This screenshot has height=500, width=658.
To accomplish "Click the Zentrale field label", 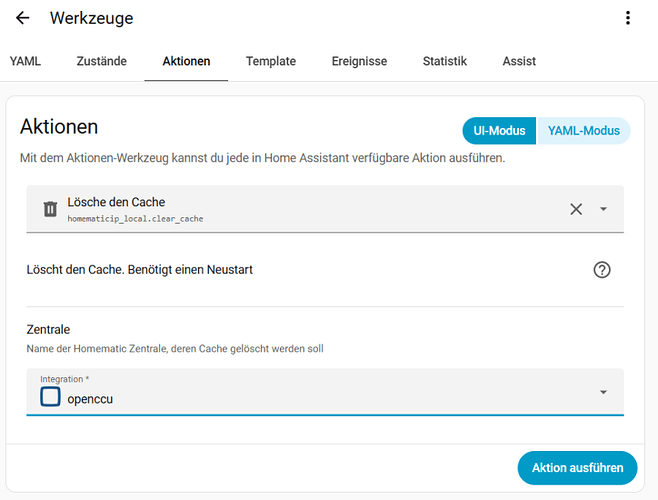I will 48,330.
